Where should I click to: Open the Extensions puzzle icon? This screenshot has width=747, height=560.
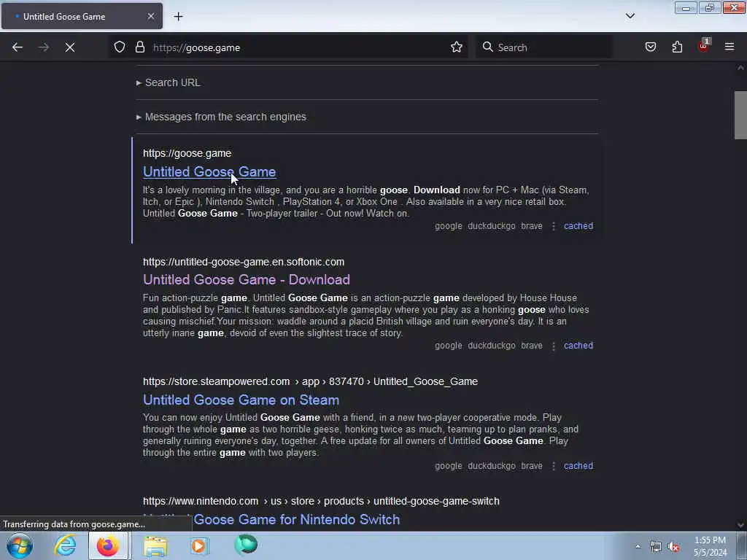point(677,47)
